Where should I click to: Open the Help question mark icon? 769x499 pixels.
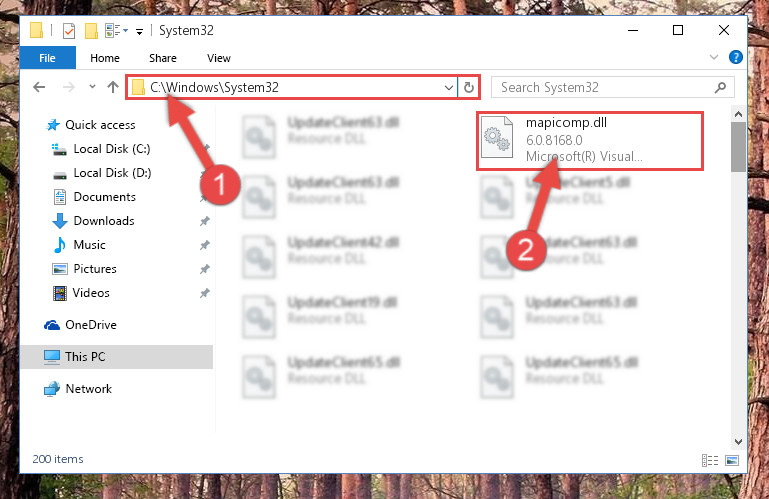tap(735, 57)
